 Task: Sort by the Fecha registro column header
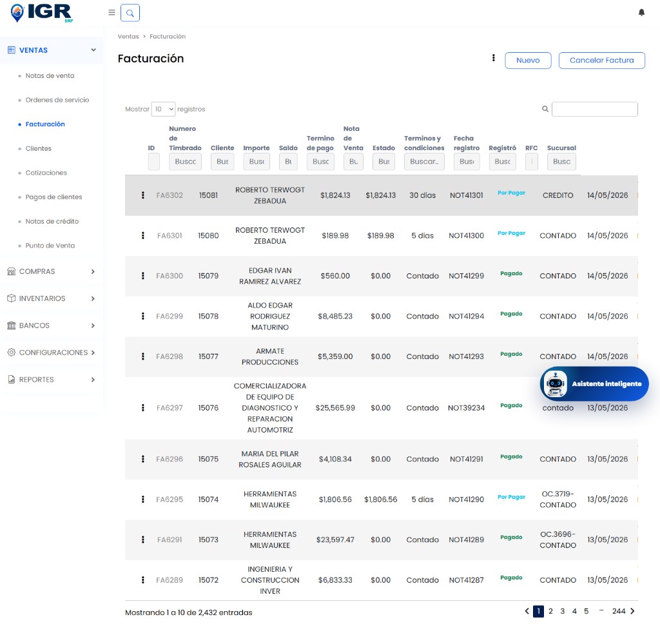[467, 143]
